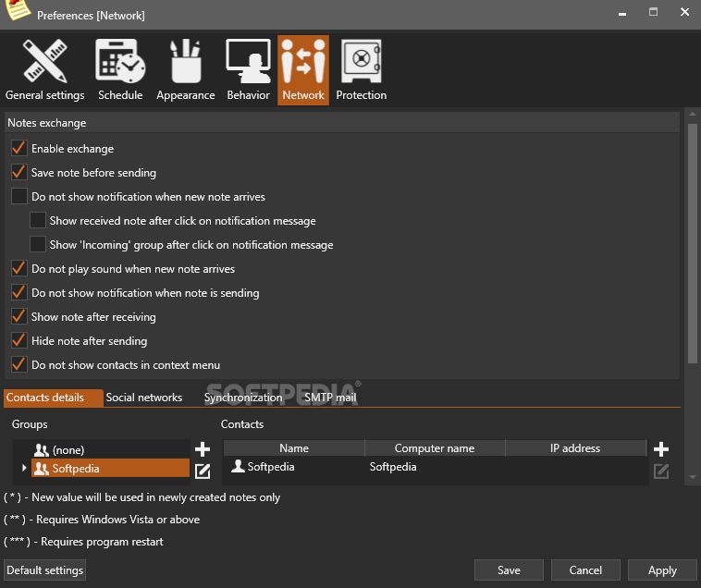Switch to Social networks tab
This screenshot has width=701, height=588.
144,398
